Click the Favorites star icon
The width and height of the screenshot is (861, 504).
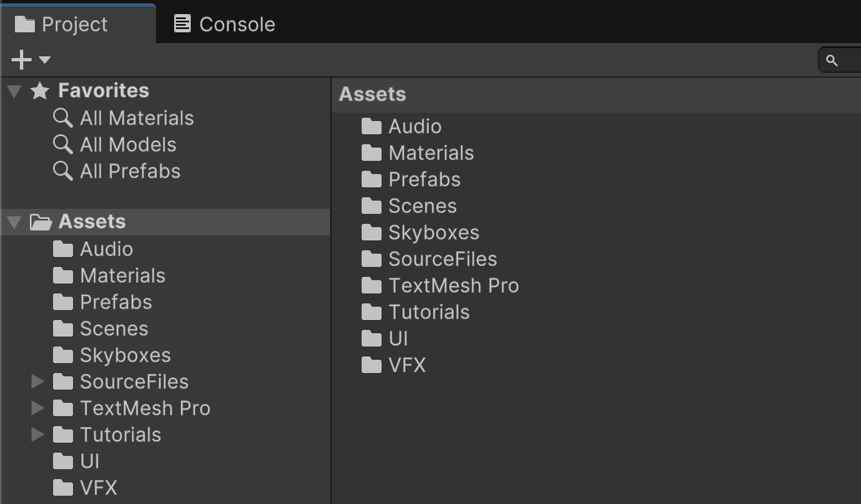tap(40, 90)
